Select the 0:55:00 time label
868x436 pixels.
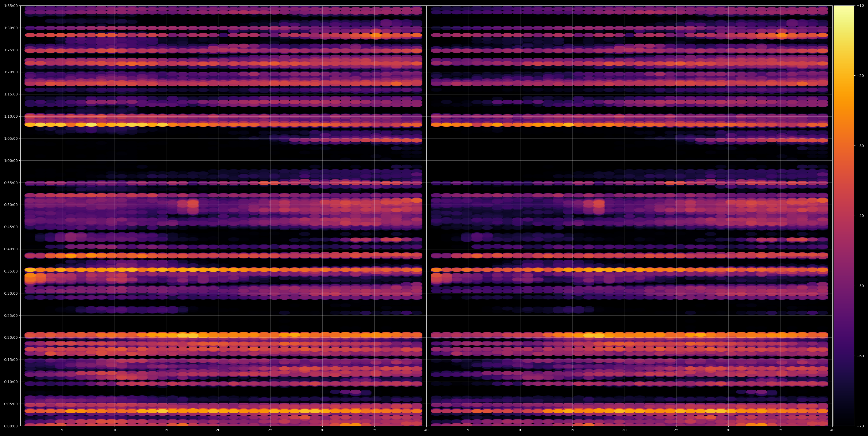click(x=11, y=183)
